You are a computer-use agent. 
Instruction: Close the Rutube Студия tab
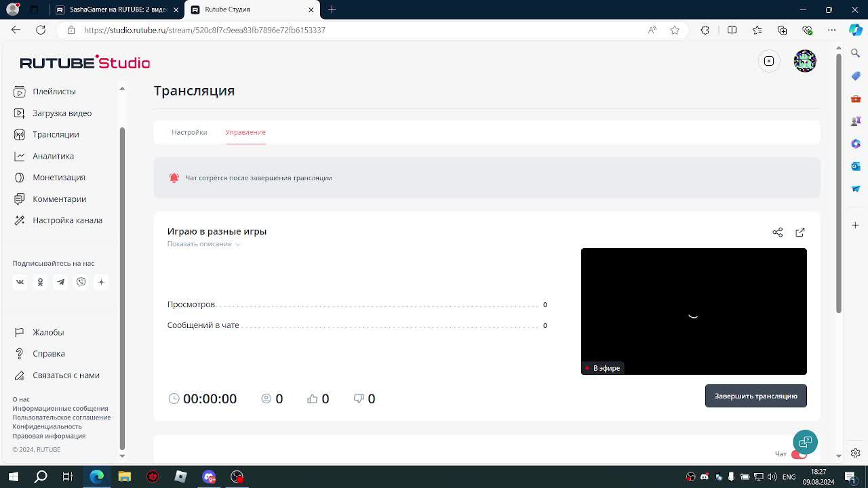point(311,9)
